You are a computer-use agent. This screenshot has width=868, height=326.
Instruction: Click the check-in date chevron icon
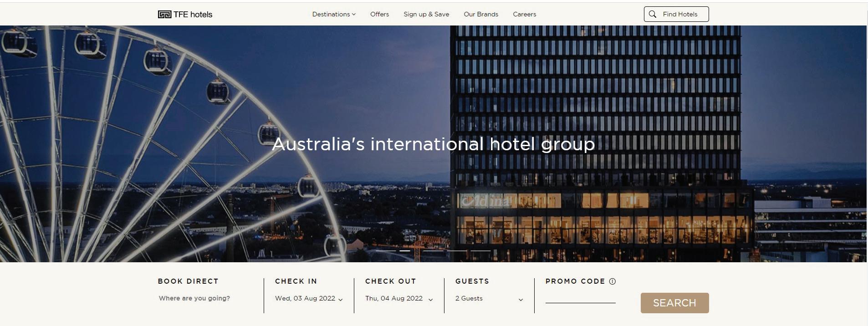pyautogui.click(x=341, y=300)
